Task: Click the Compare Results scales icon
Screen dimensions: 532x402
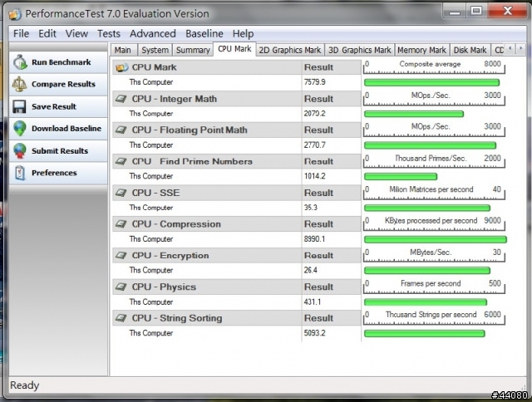Action: coord(19,84)
